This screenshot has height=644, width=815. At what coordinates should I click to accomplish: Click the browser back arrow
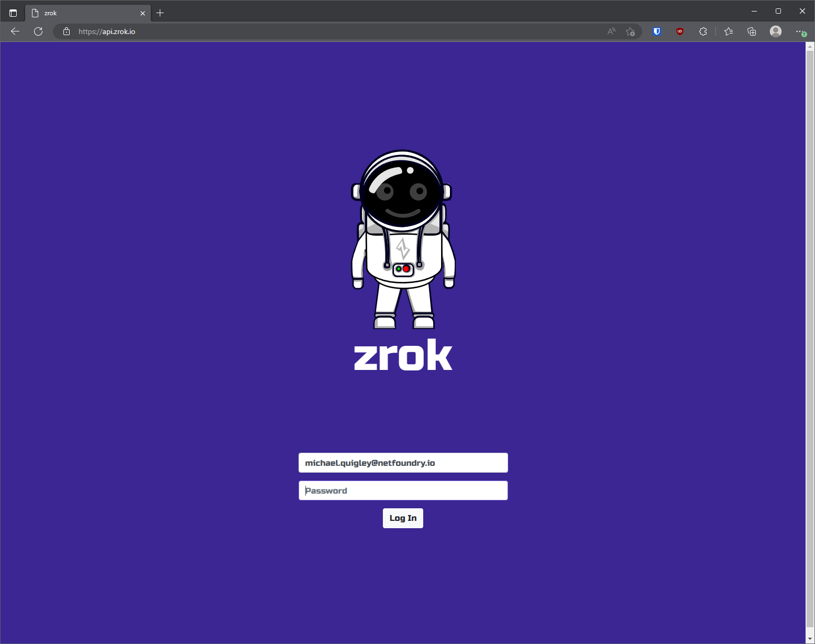point(15,31)
